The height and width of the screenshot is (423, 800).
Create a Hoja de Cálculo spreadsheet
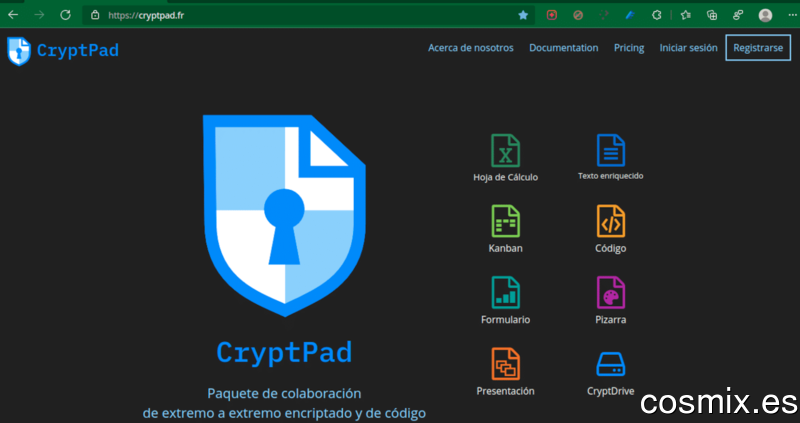[506, 151]
